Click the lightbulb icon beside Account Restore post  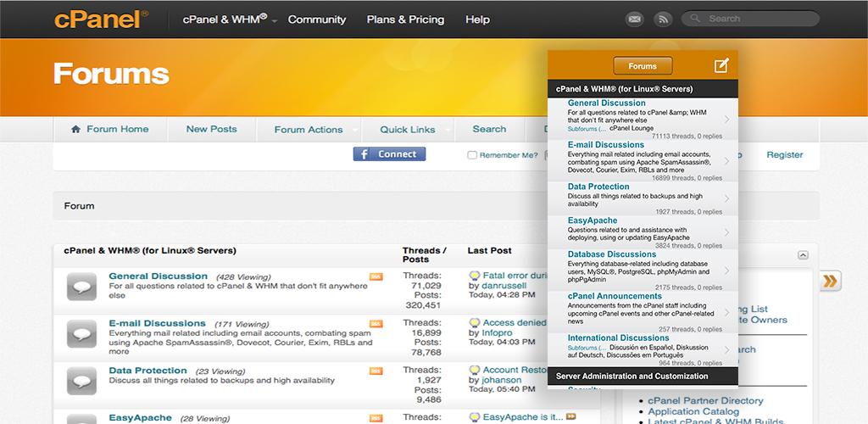tap(475, 370)
